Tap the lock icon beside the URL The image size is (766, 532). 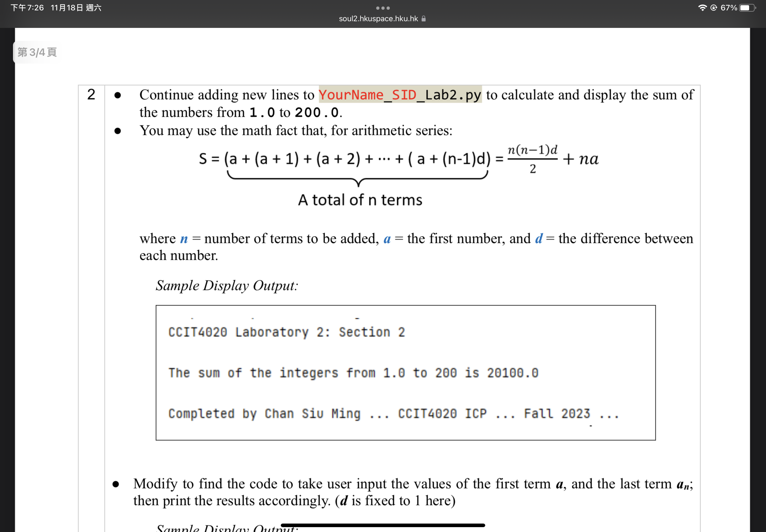(x=424, y=19)
